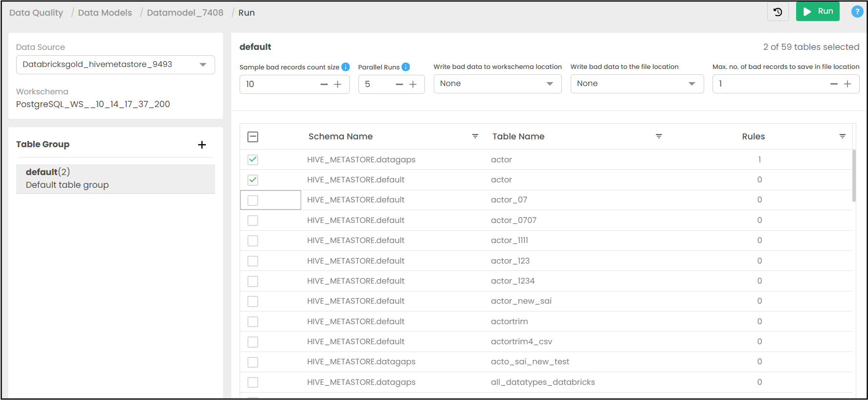
Task: Navigate to Data Quality breadcrumb
Action: click(36, 13)
